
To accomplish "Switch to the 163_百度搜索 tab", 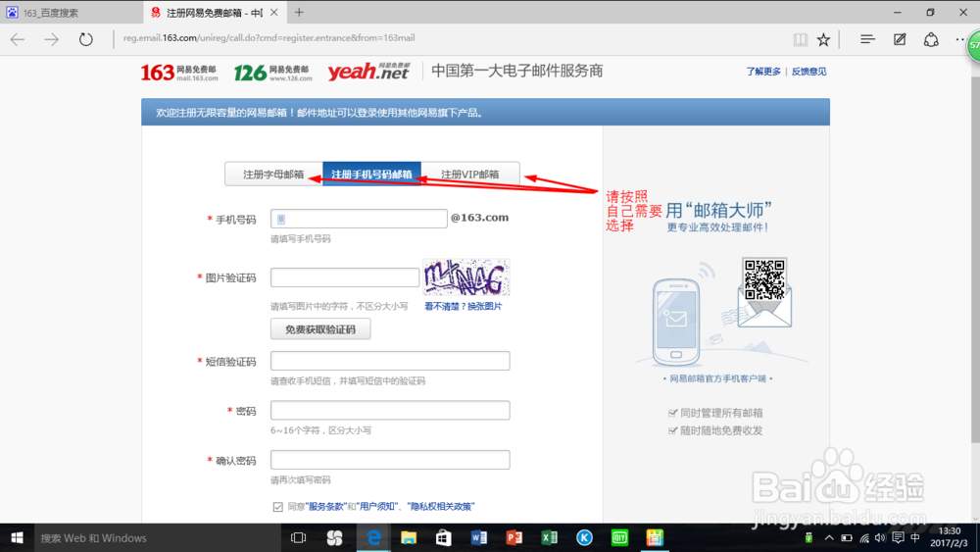I will pyautogui.click(x=72, y=12).
